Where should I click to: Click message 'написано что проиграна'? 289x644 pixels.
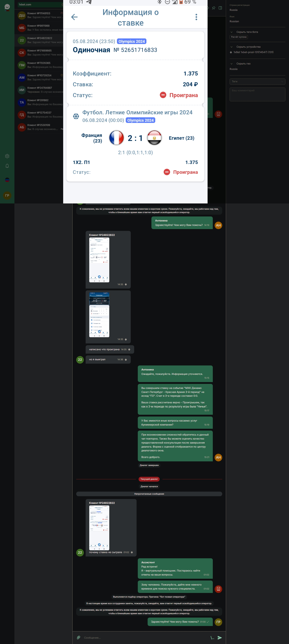coord(110,349)
